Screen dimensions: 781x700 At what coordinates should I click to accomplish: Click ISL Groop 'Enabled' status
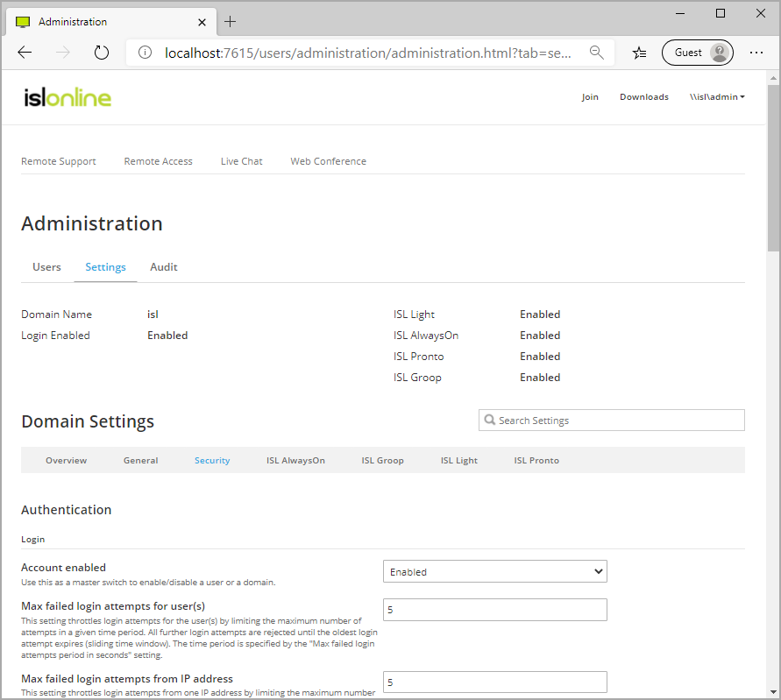[x=540, y=377]
